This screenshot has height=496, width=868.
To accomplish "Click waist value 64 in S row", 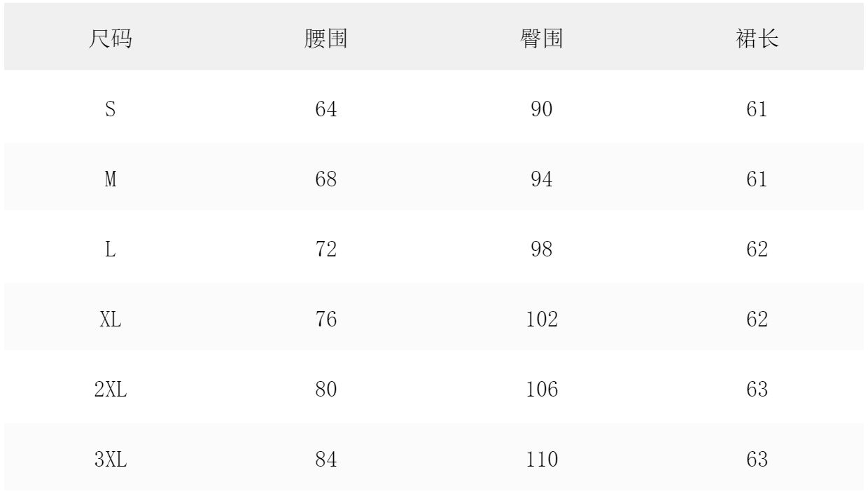I will click(326, 109).
